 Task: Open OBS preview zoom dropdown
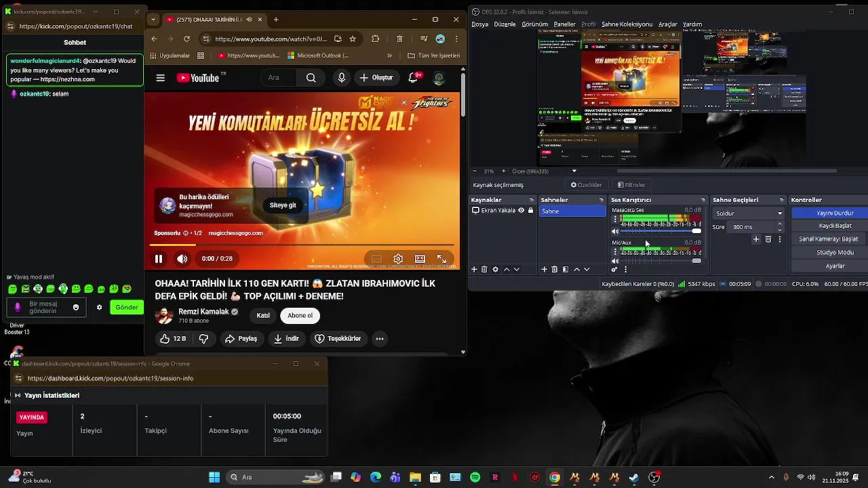pos(574,171)
